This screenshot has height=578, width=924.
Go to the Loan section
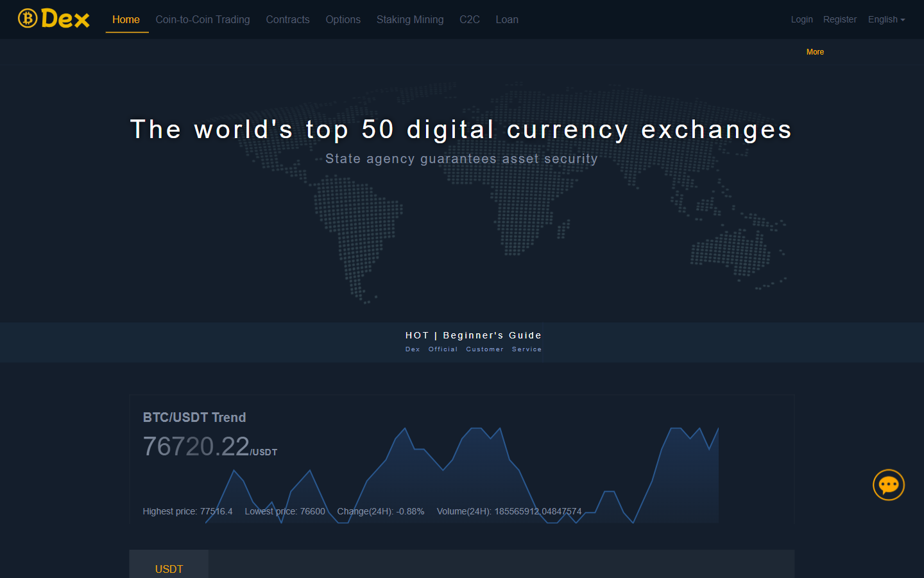click(x=507, y=19)
